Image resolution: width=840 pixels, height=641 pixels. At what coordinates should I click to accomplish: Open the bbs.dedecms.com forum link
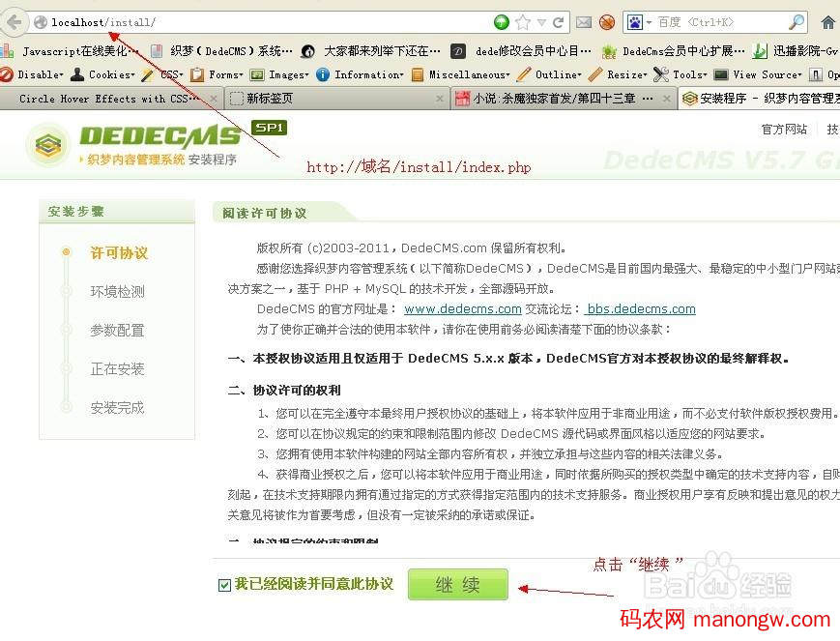pos(641,309)
